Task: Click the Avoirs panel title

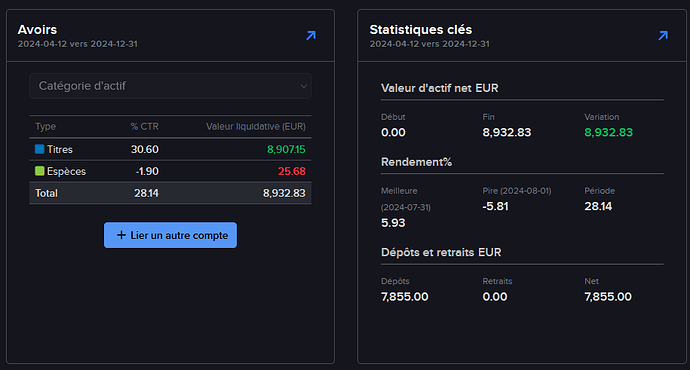Action: click(x=37, y=29)
